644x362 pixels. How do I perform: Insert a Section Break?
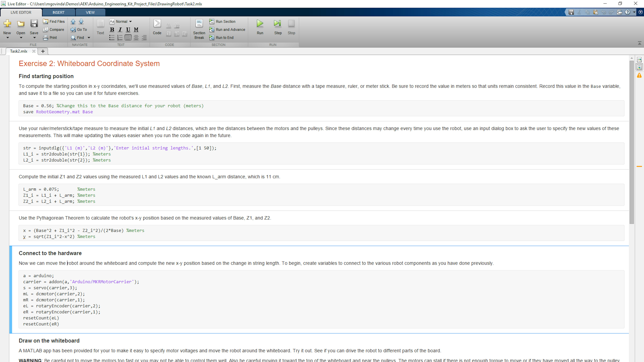pyautogui.click(x=199, y=29)
